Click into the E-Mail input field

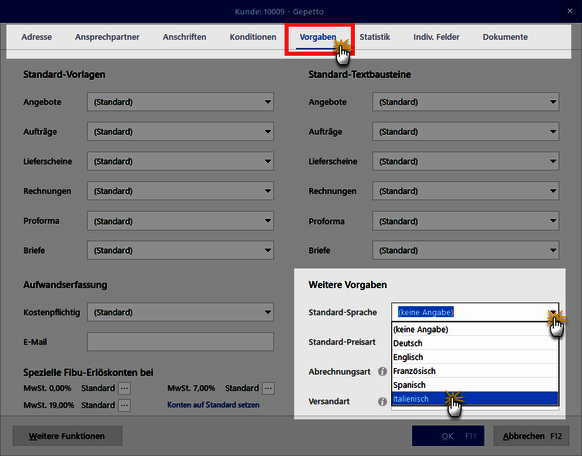[180, 342]
